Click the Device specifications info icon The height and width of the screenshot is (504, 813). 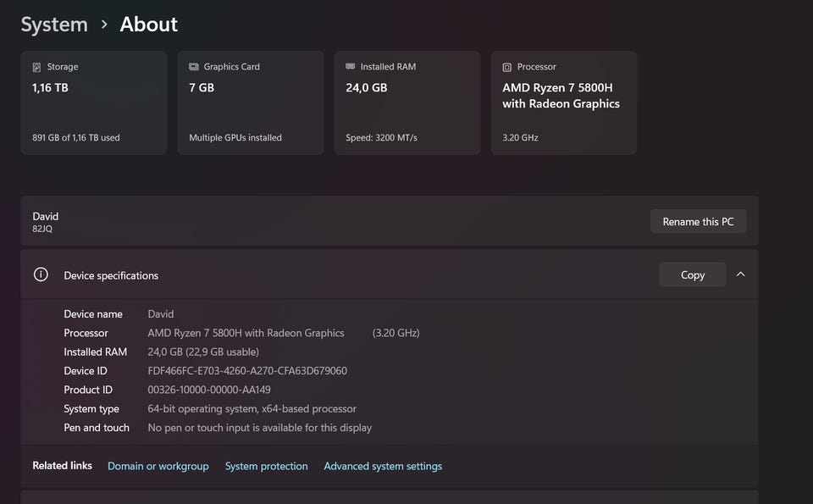pos(41,274)
